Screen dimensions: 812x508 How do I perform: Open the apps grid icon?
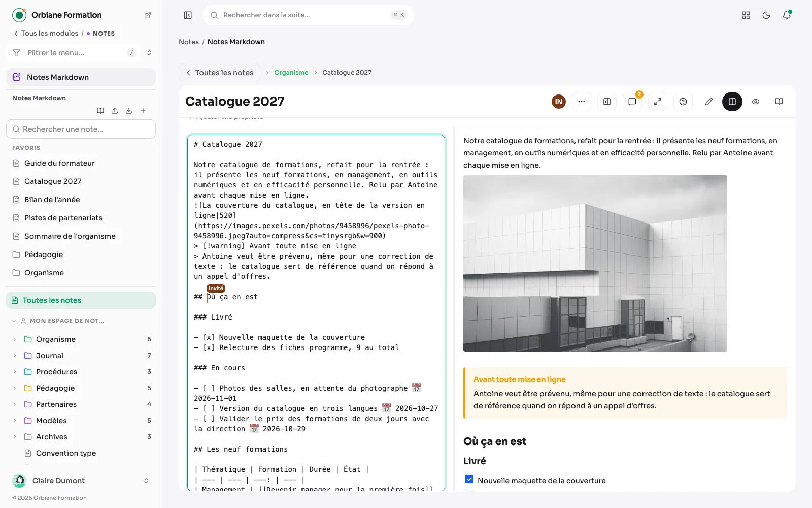coord(746,15)
